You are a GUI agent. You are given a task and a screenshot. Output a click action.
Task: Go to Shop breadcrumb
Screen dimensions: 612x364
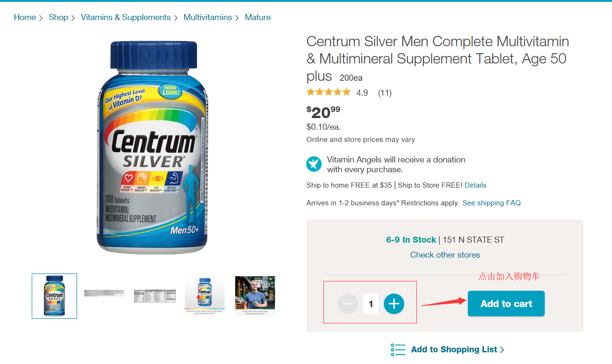point(58,17)
